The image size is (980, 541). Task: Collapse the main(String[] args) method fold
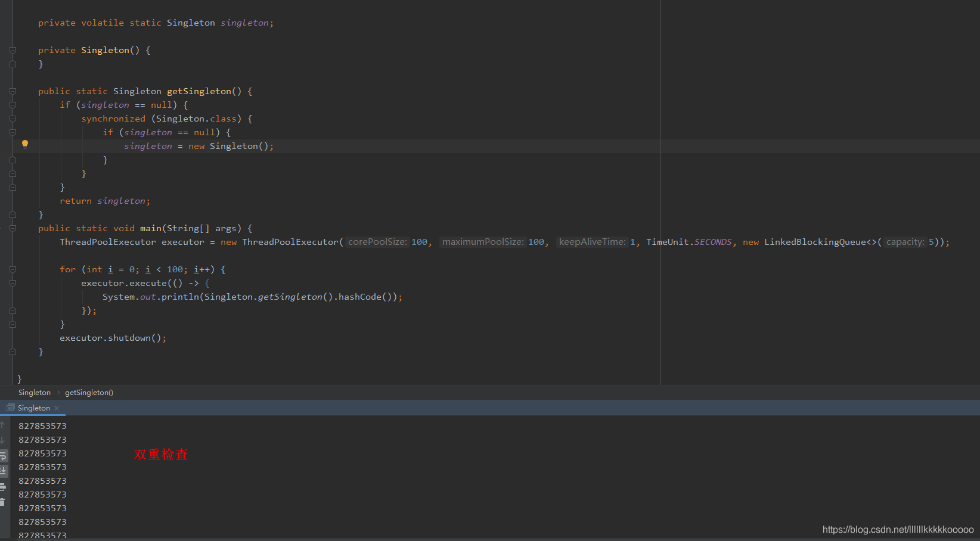(x=13, y=228)
